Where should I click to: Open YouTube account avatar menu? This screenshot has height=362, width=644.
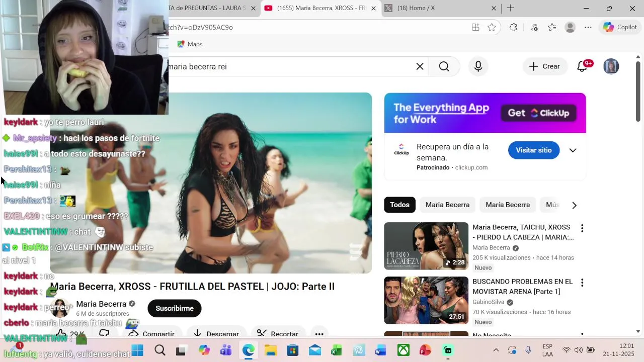611,66
